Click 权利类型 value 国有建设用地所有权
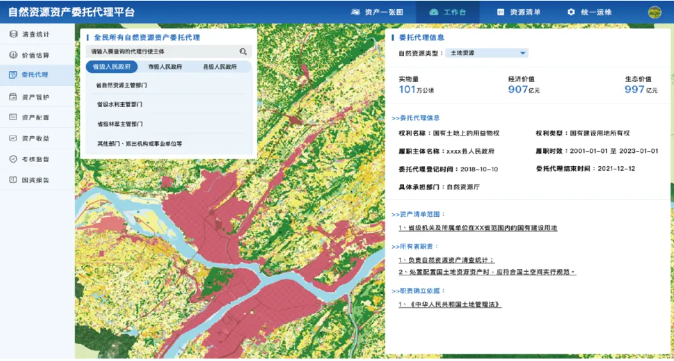Image resolution: width=674 pixels, height=361 pixels. coord(600,134)
